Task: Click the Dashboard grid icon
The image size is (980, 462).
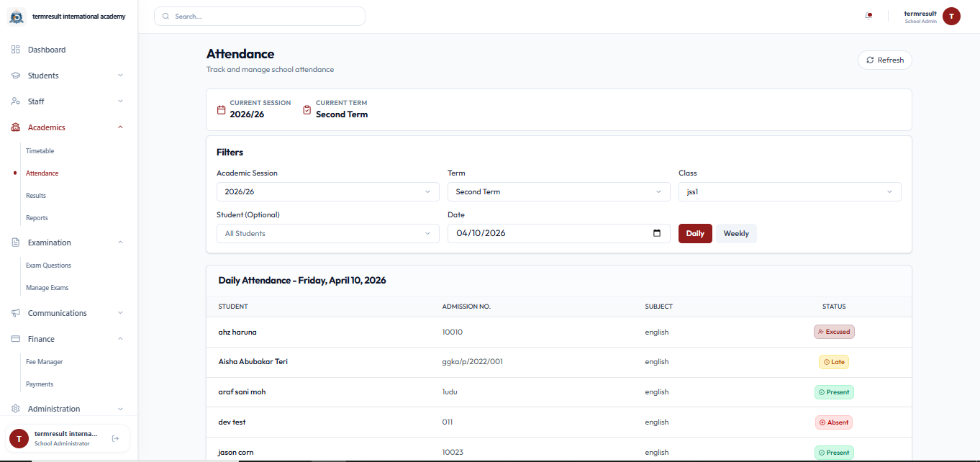Action: [16, 50]
